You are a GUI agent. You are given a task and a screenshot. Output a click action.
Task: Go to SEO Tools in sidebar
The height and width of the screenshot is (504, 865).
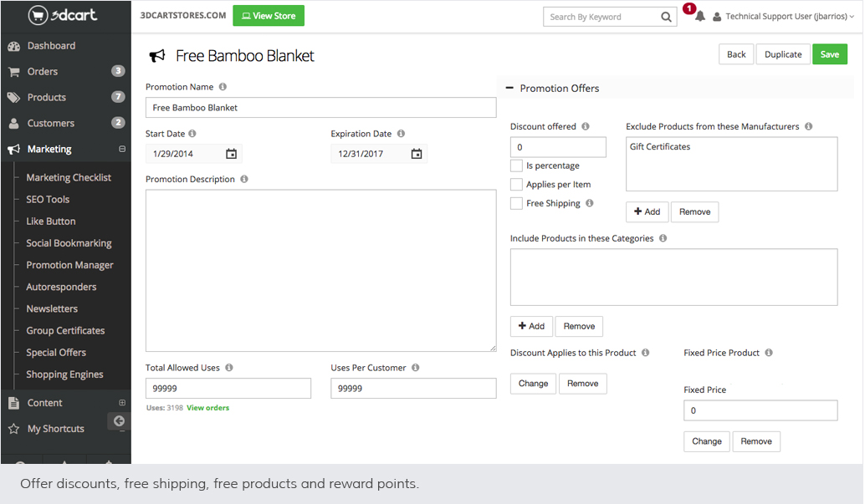coord(48,200)
